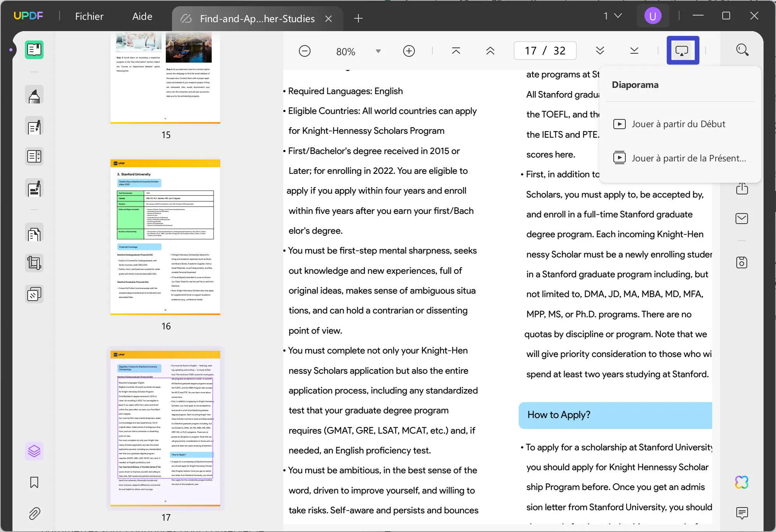776x532 pixels.
Task: Jump to last page arrow
Action: point(634,51)
